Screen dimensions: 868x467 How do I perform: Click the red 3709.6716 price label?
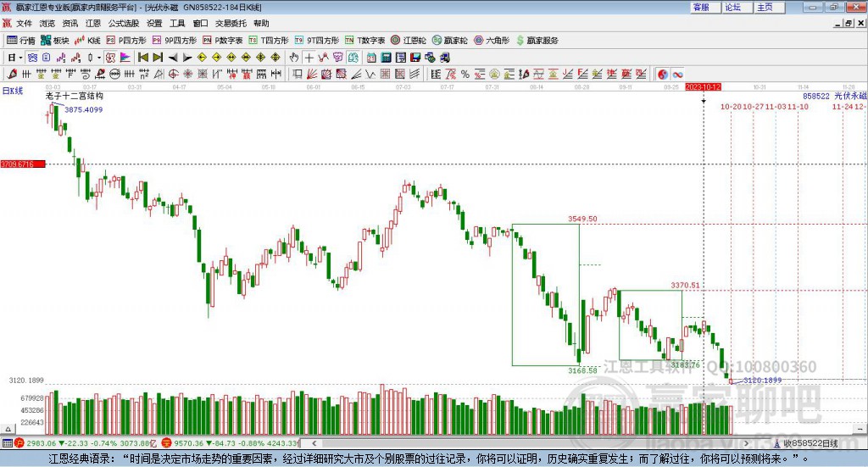pos(23,164)
